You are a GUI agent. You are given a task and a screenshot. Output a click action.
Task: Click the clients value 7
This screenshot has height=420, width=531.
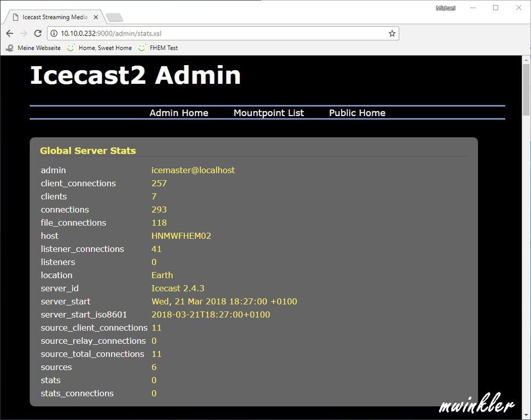[154, 197]
